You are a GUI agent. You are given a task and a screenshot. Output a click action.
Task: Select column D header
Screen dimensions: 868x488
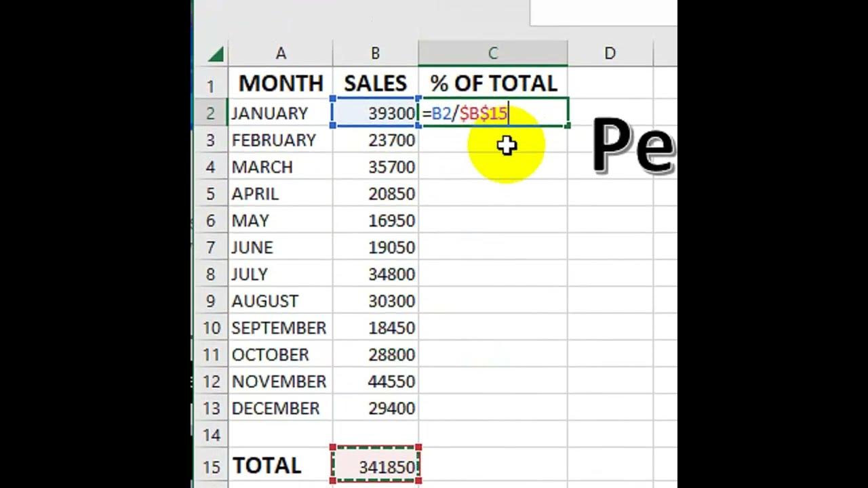610,54
